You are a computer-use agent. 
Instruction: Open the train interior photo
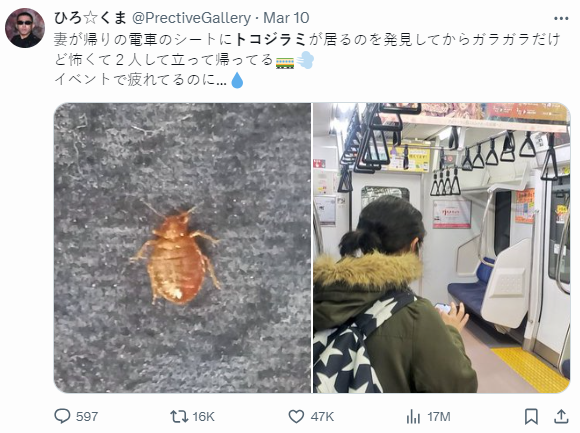pyautogui.click(x=442, y=248)
